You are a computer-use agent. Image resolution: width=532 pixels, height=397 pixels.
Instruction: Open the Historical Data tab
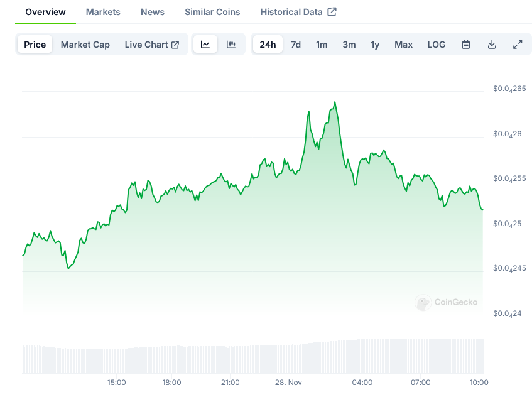tap(298, 12)
